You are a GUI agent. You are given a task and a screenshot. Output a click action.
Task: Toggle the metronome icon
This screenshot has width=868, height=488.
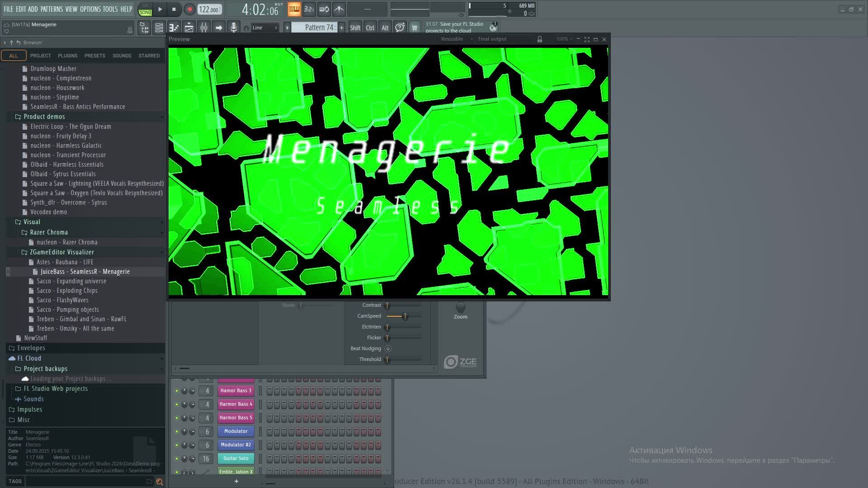coord(339,9)
